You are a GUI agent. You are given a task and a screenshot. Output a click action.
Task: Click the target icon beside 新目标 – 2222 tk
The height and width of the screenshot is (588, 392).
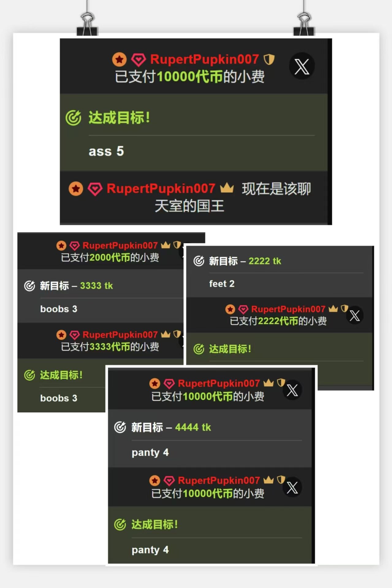click(199, 261)
